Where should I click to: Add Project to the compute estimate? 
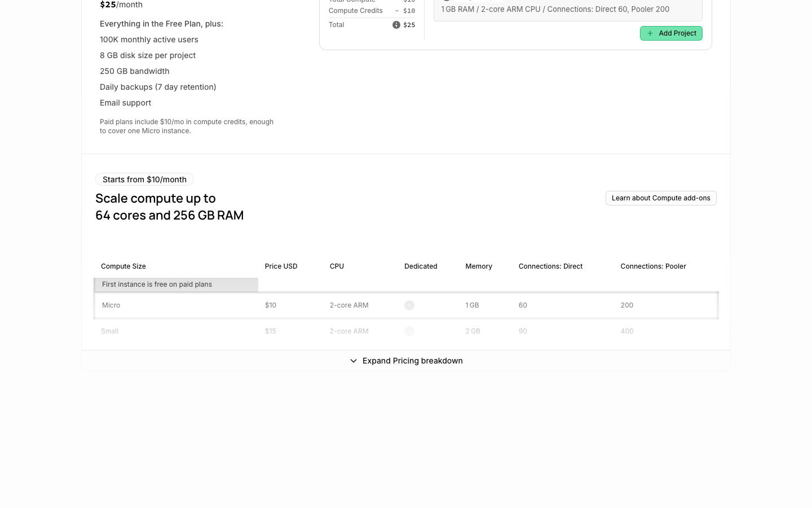pyautogui.click(x=671, y=33)
